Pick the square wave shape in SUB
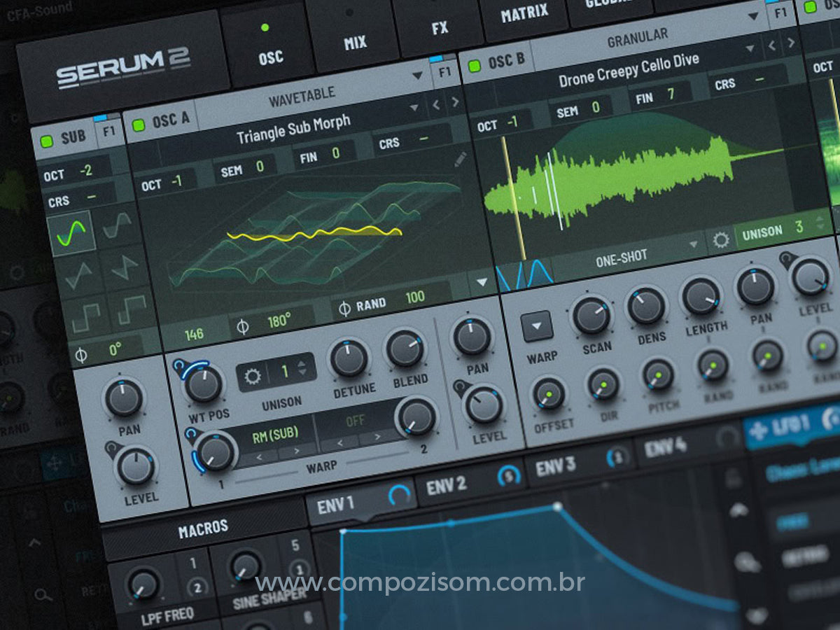The image size is (840, 630). [x=85, y=317]
